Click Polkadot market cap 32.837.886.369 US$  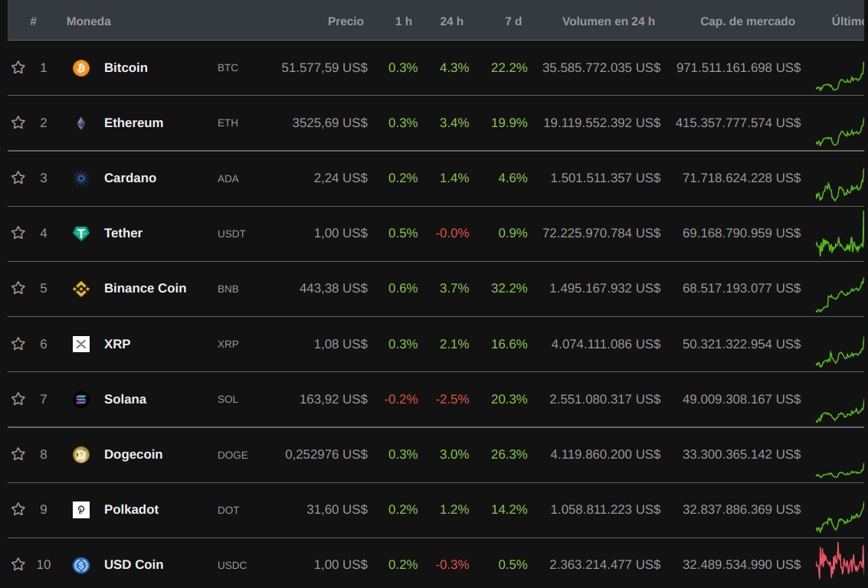[x=742, y=509]
